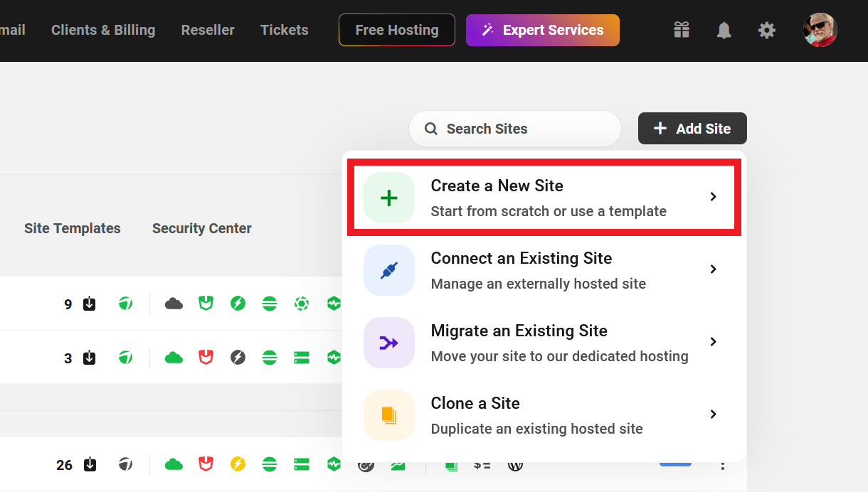Open the Reseller menu item

208,30
